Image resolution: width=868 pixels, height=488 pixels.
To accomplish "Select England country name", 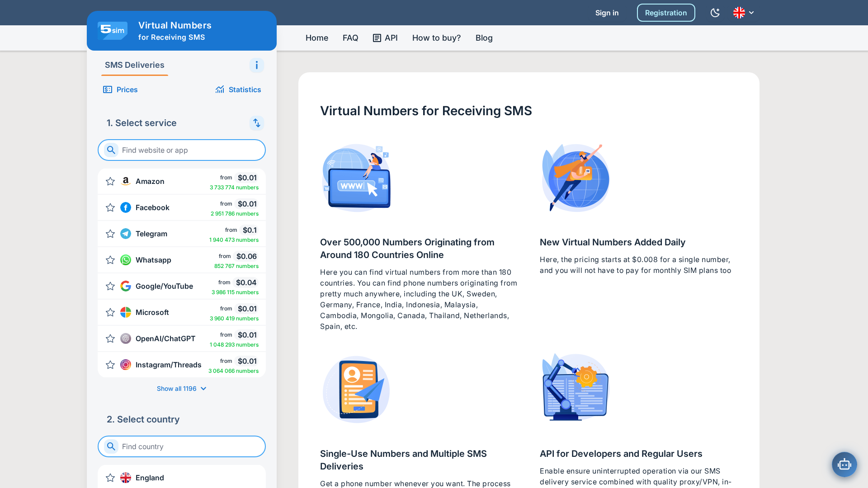I will click(x=150, y=478).
